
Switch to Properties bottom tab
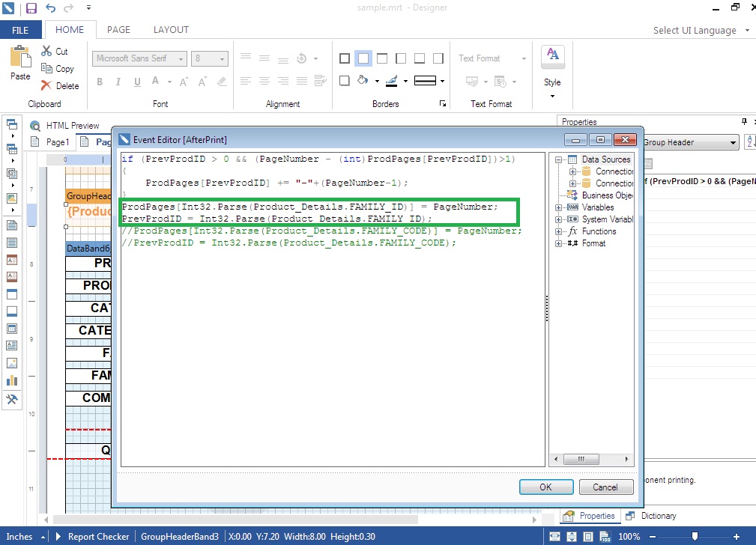coord(590,516)
